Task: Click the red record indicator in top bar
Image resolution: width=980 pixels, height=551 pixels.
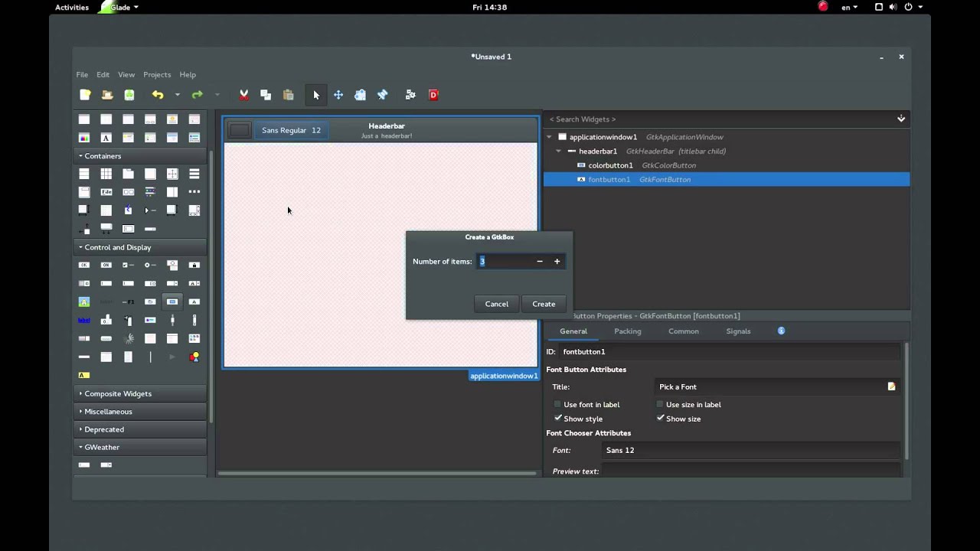Action: [x=823, y=7]
